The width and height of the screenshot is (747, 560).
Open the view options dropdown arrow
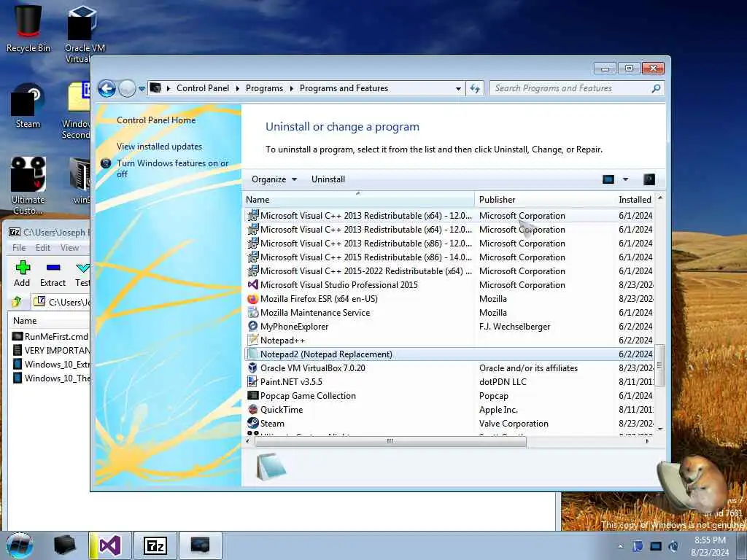[625, 179]
